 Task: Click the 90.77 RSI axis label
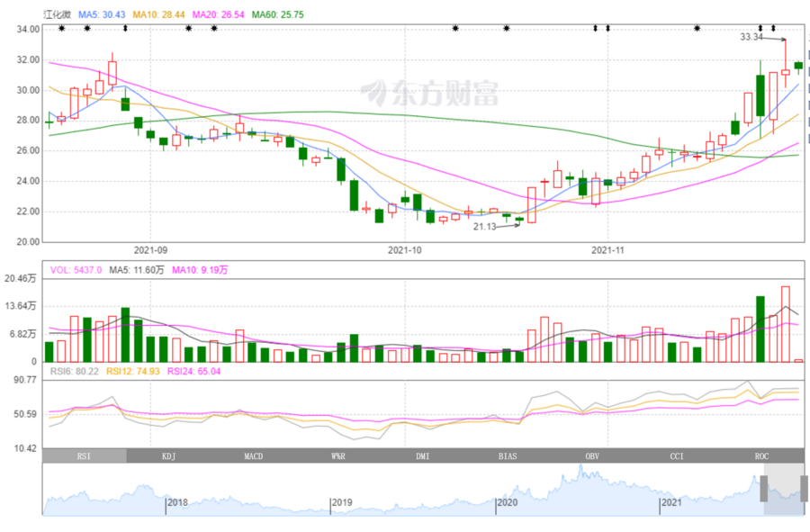pos(25,380)
